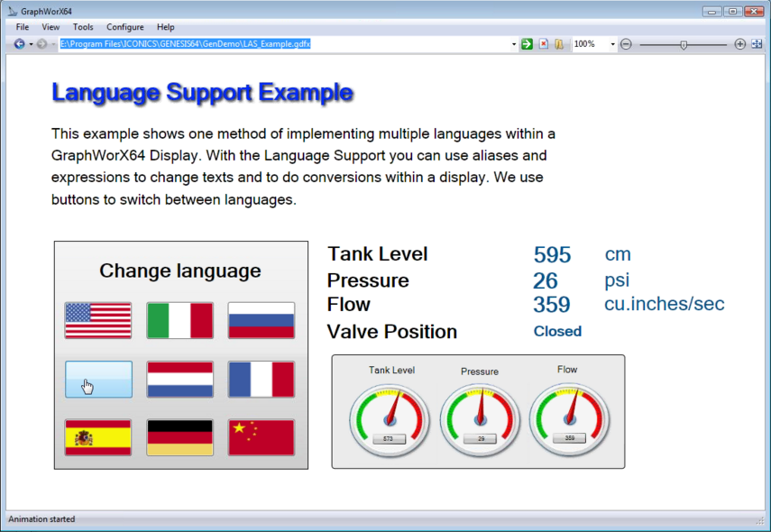Expand the 100% zoom level dropdown

point(612,44)
